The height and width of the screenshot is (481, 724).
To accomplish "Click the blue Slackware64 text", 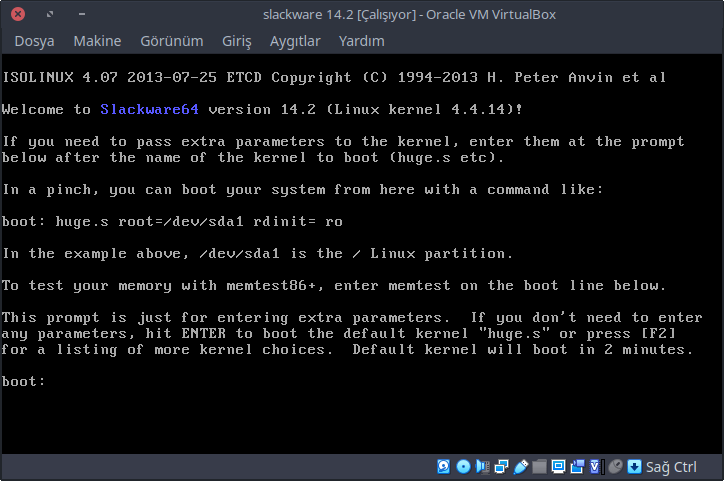I will tap(150, 109).
